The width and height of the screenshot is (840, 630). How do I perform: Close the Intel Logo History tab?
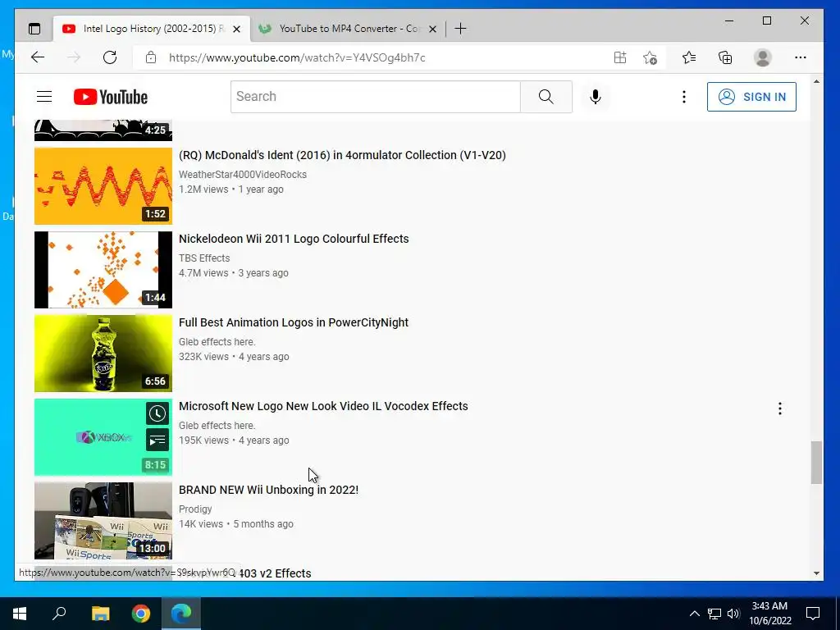click(x=237, y=29)
